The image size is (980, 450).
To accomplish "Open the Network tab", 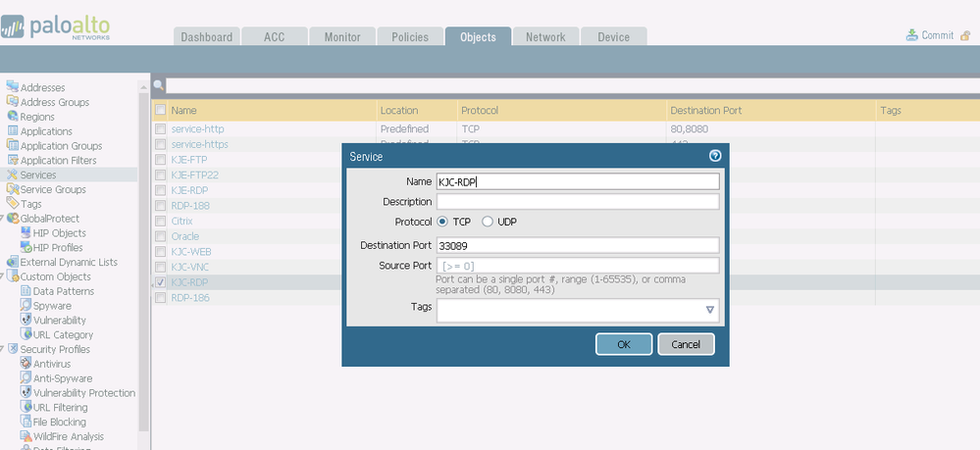I will pyautogui.click(x=545, y=37).
